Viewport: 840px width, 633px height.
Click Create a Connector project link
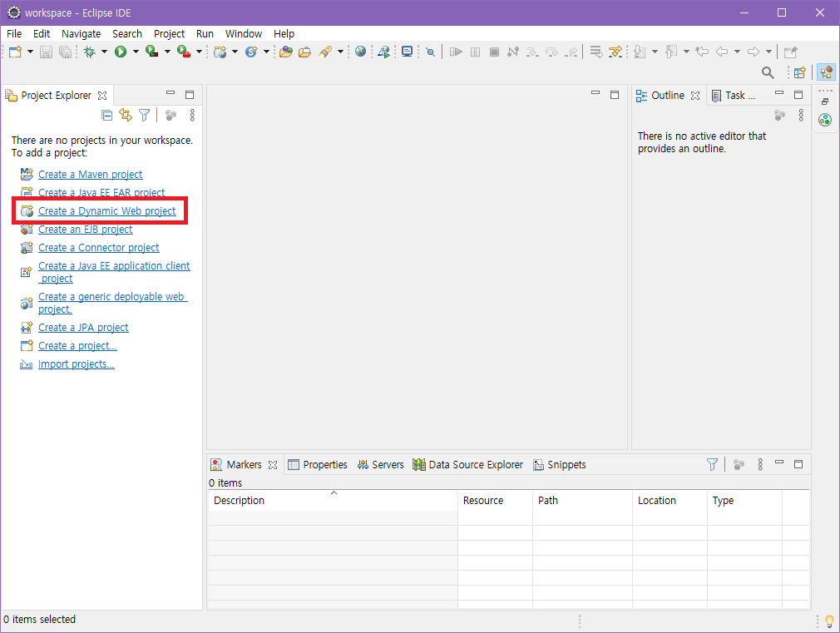point(99,248)
